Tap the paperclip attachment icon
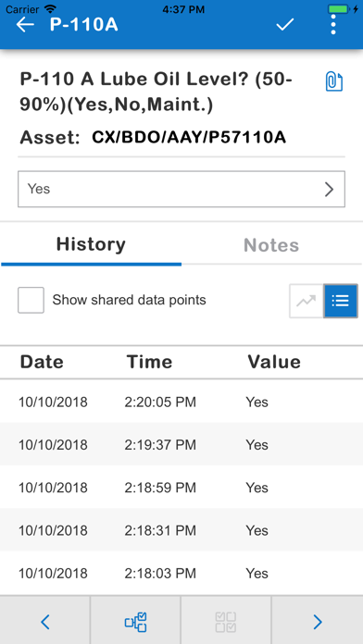This screenshot has height=644, width=363. pos(333,81)
